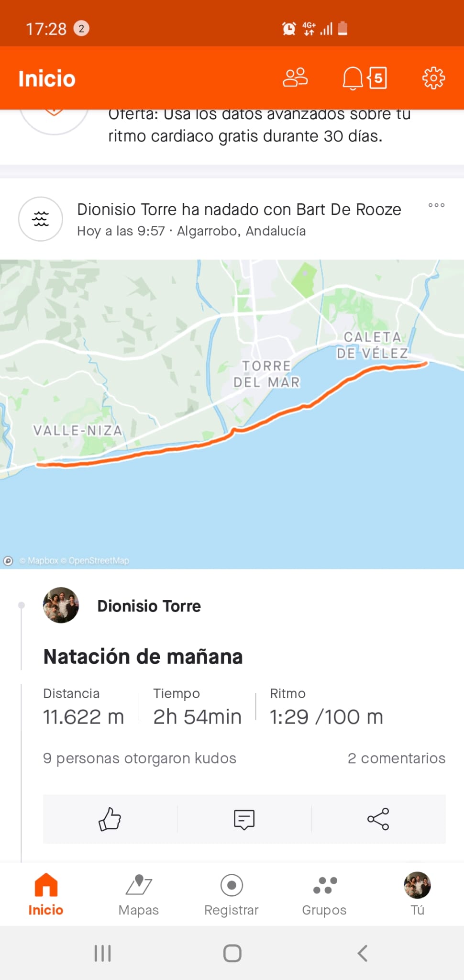Open Dionisio Torre's profile picture
This screenshot has height=980, width=464.
pos(61,605)
